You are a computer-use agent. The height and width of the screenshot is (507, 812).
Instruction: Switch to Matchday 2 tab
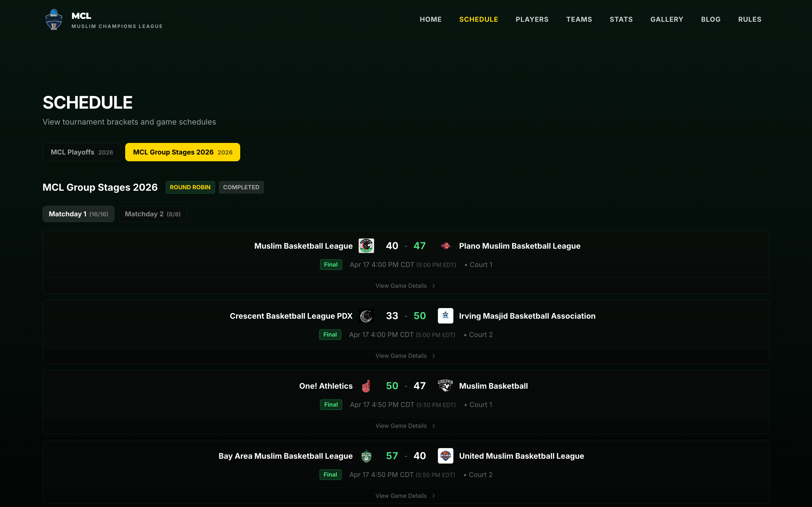[x=153, y=214]
